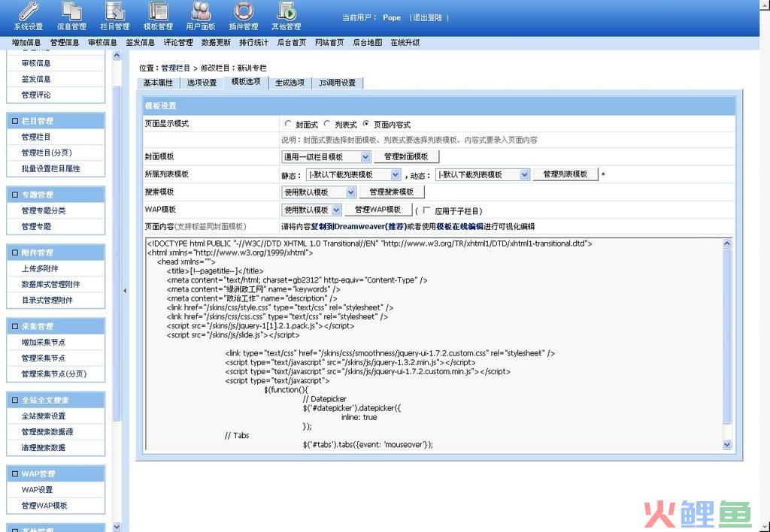Open 全站搜索设置 in sidebar
Image resolution: width=770 pixels, height=532 pixels.
click(43, 416)
